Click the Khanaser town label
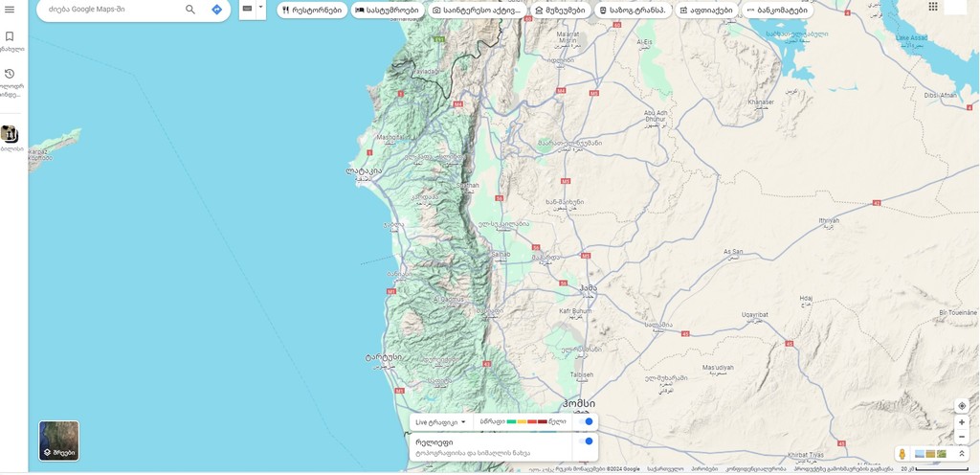The height and width of the screenshot is (475, 980). pos(761,102)
